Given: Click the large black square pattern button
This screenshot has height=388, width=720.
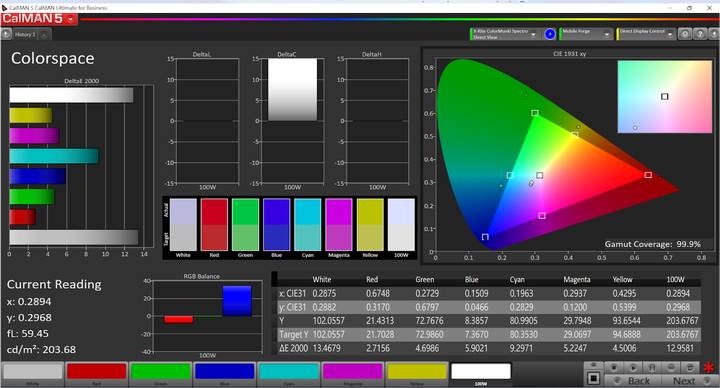Looking at the screenshot, I should (x=593, y=378).
